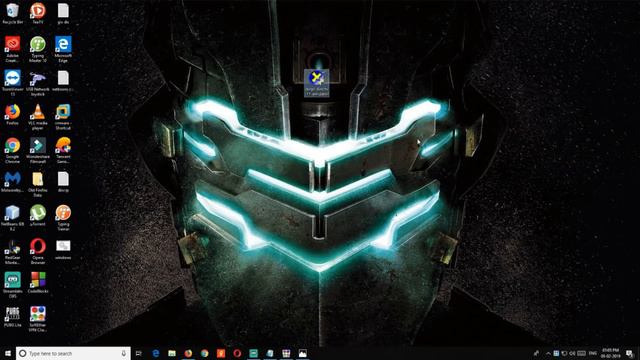The image size is (640, 360).
Task: Open the Opera Browser desktop shortcut
Action: (x=38, y=252)
